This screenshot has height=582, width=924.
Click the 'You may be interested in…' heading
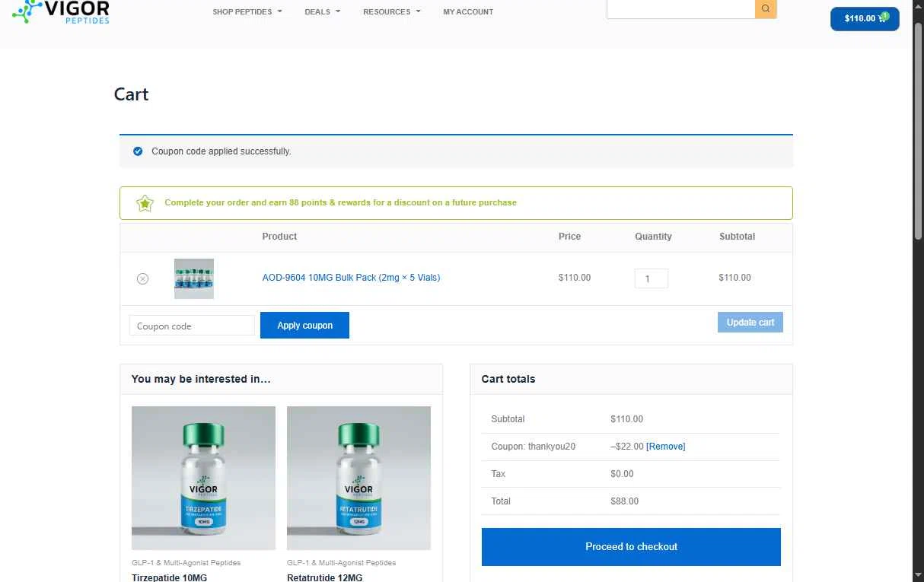[x=201, y=379]
